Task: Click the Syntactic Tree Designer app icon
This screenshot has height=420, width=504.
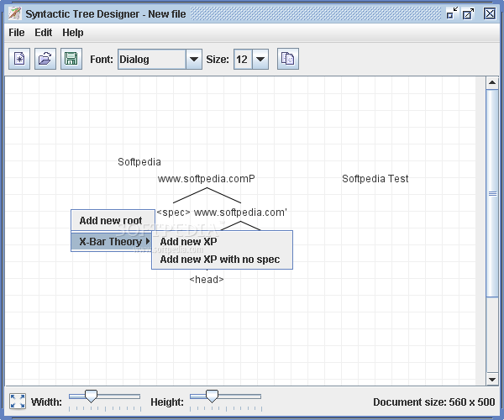Action: point(15,13)
